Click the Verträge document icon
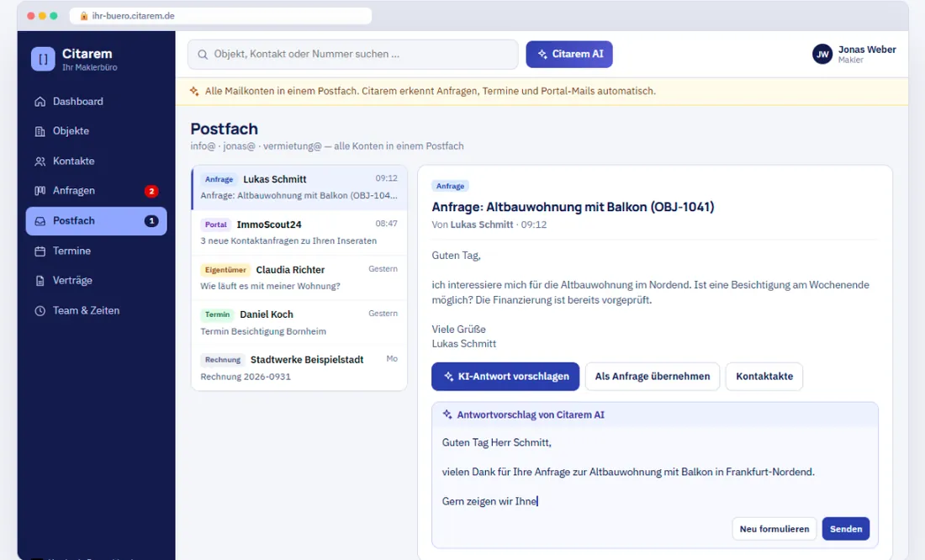Viewport: 925px width, 560px height. pos(40,280)
